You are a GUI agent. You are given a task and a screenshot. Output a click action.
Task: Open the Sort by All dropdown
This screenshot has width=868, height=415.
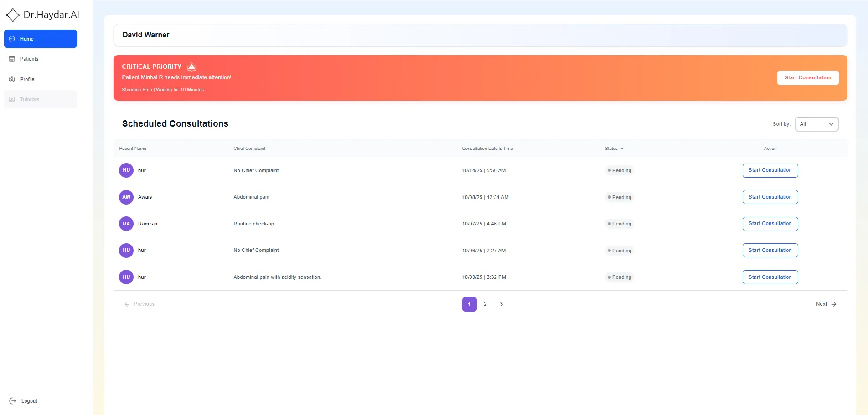pyautogui.click(x=816, y=124)
